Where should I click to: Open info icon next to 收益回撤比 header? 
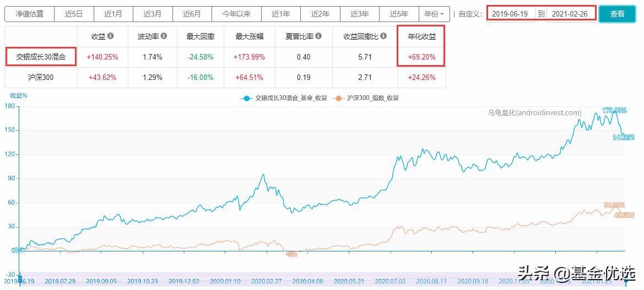click(383, 36)
